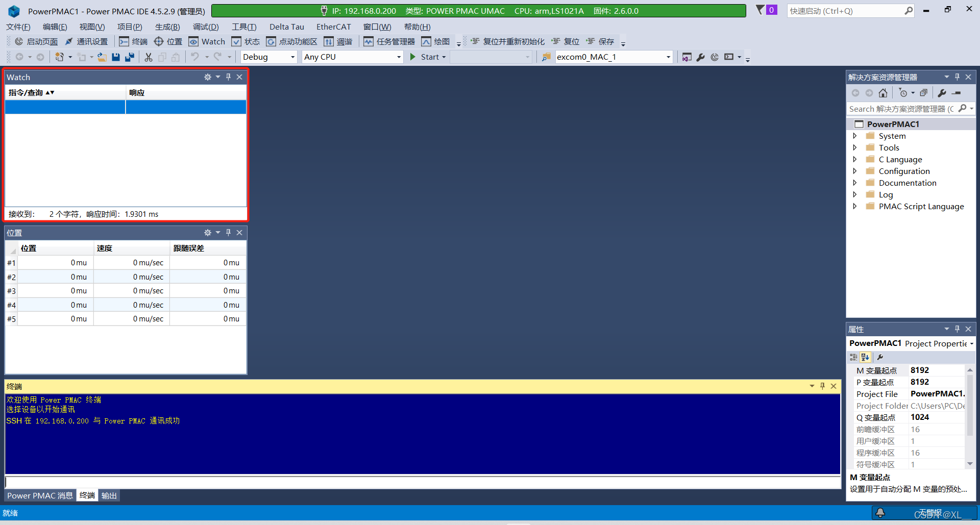Click the Open File folder icon
980x525 pixels.
102,57
